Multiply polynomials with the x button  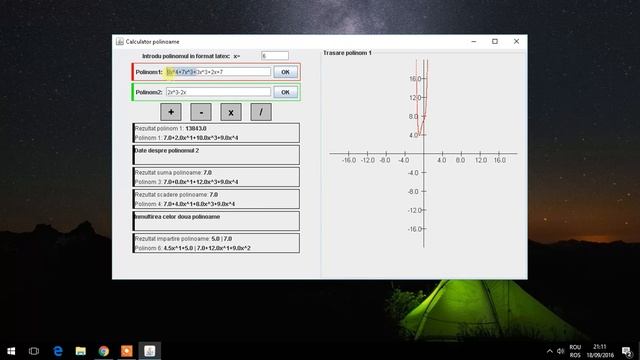coord(231,112)
